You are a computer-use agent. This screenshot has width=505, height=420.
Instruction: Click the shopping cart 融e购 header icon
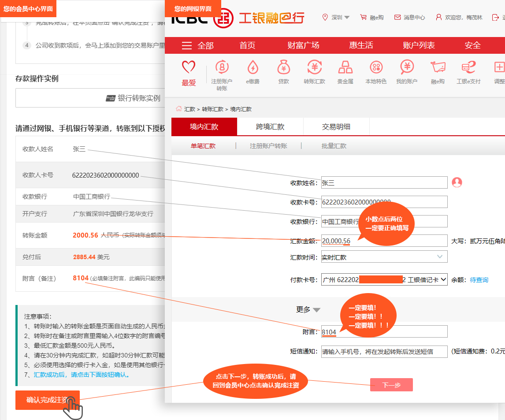point(363,17)
